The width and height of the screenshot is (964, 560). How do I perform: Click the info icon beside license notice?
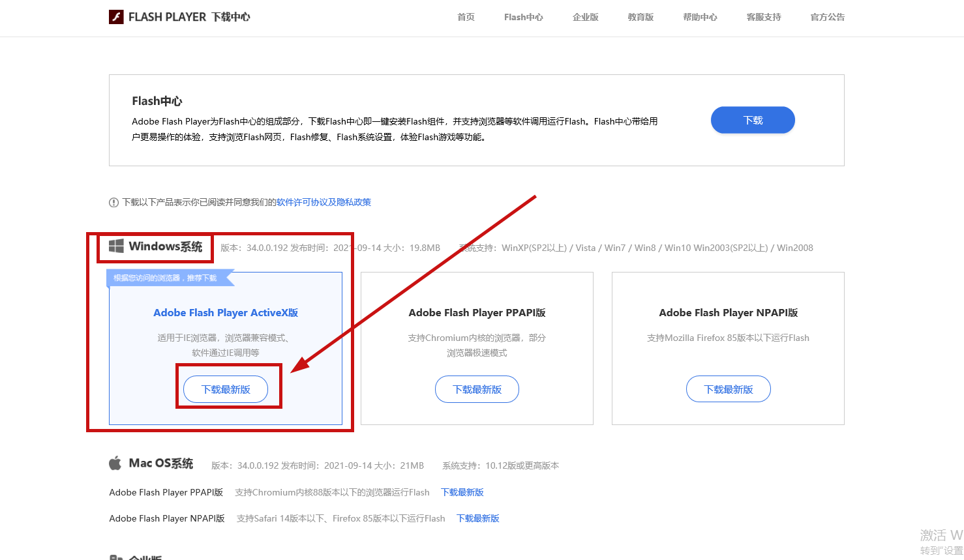coord(113,203)
